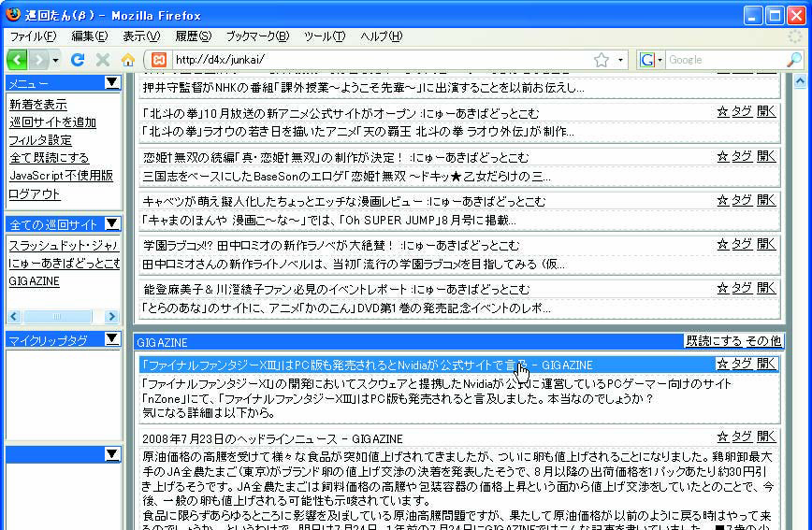The height and width of the screenshot is (530, 812).
Task: Open the 北斗の拳 10月放送 article title
Action: pos(341,113)
